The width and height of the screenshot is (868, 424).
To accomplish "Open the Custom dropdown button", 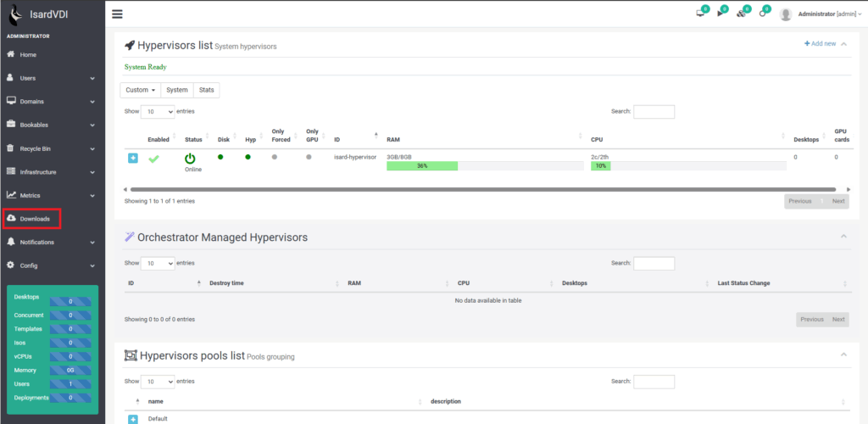I will coord(141,90).
